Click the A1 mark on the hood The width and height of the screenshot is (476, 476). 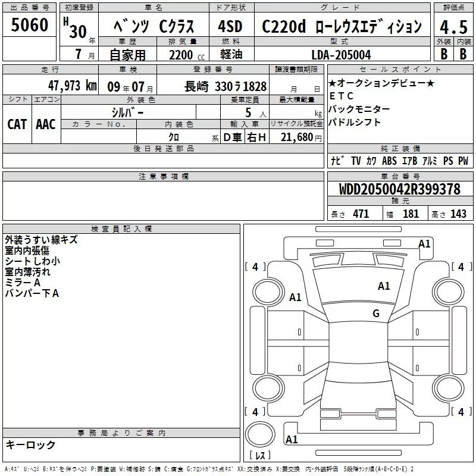384,286
